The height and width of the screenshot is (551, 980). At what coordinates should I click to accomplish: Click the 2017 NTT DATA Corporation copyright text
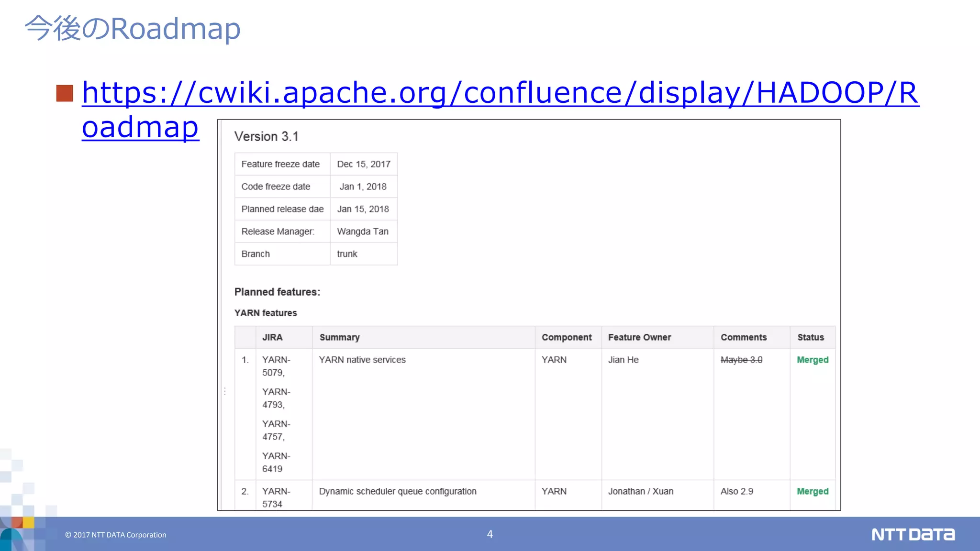pyautogui.click(x=116, y=535)
